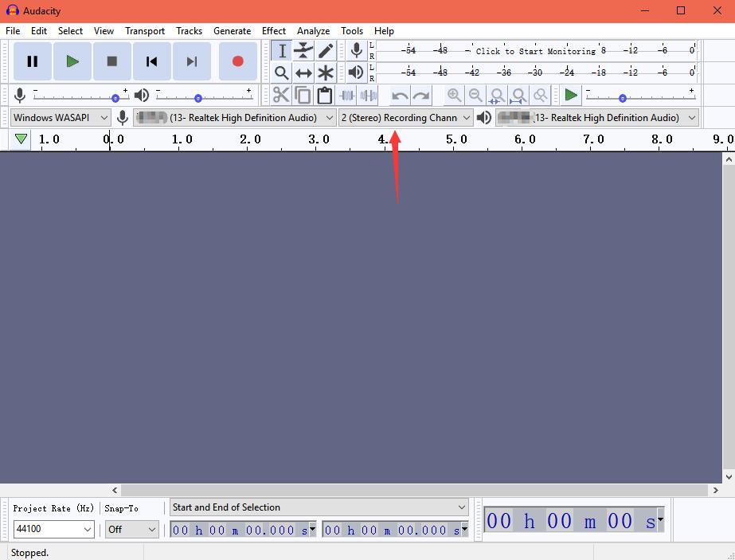The image size is (735, 560).
Task: Click the Zoom Toggle icon
Action: coord(541,96)
